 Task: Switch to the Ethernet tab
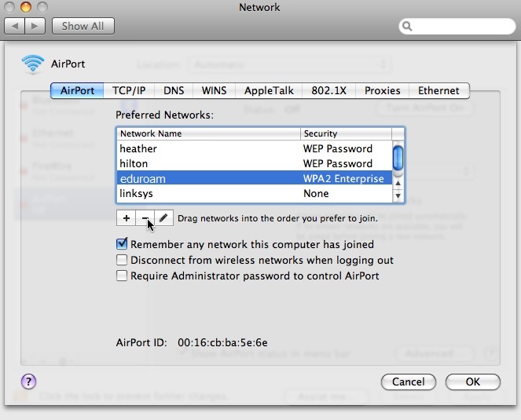pos(439,90)
